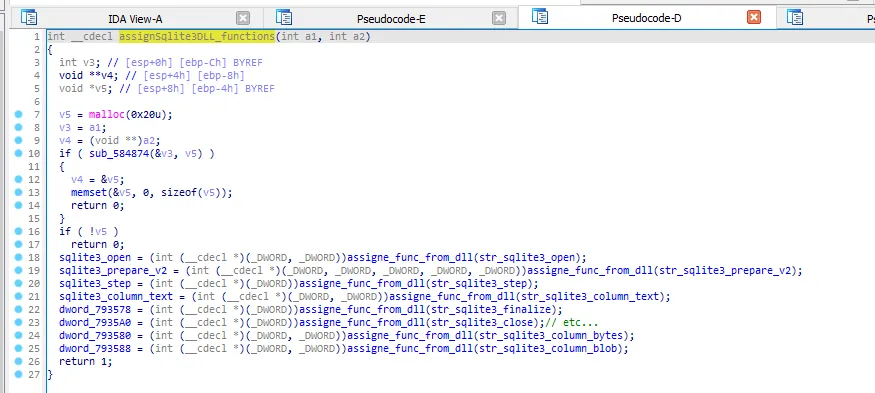This screenshot has height=393, width=875.
Task: Click the str_sqlite3_finalize argument
Action: (492, 309)
